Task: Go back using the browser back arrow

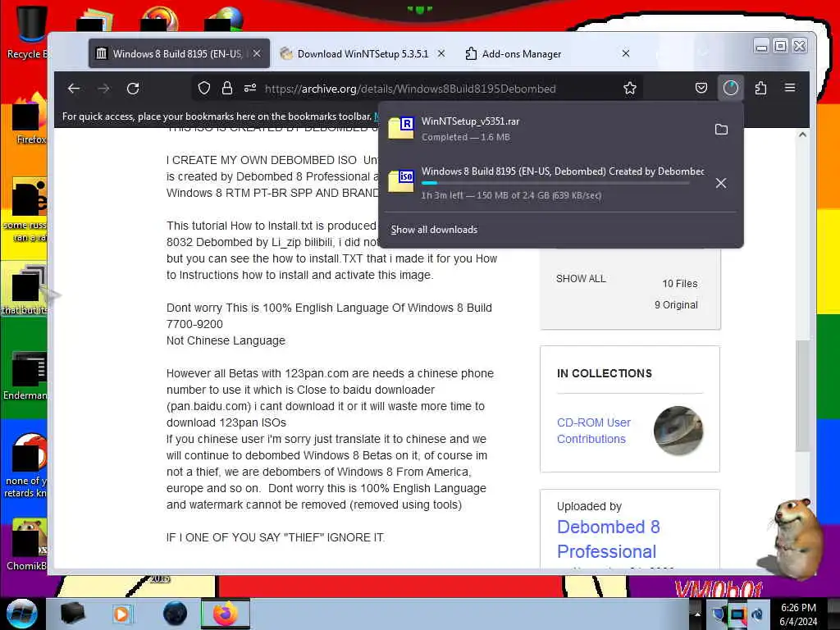Action: click(74, 89)
